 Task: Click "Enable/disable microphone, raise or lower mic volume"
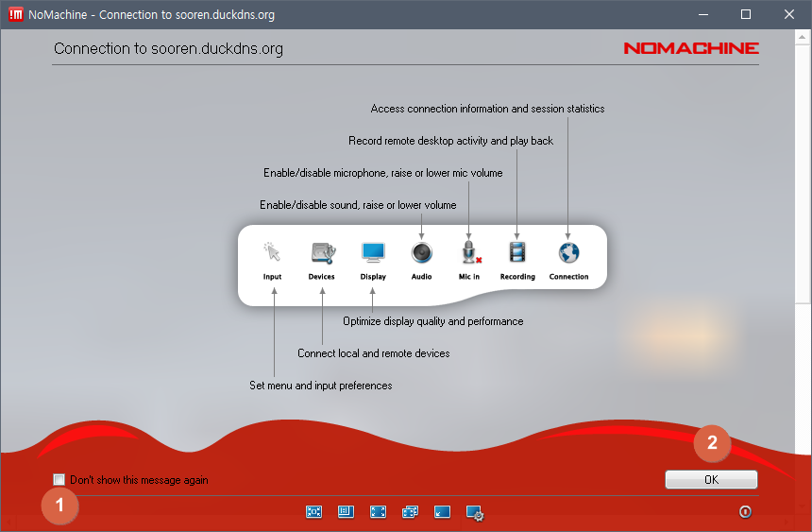[x=382, y=173]
